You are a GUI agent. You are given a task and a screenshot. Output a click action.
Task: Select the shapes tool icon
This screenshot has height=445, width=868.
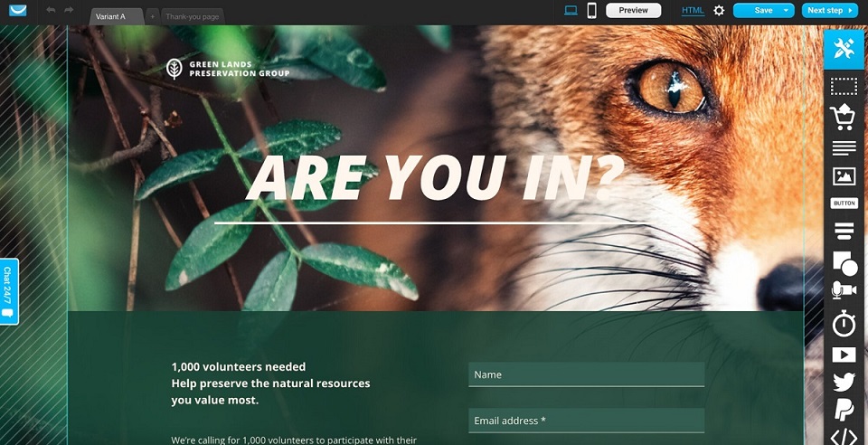(x=844, y=263)
